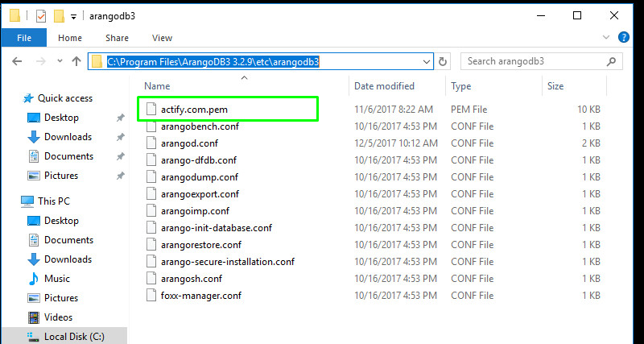Select the arangobench.conf file
The width and height of the screenshot is (644, 344).
(x=200, y=126)
